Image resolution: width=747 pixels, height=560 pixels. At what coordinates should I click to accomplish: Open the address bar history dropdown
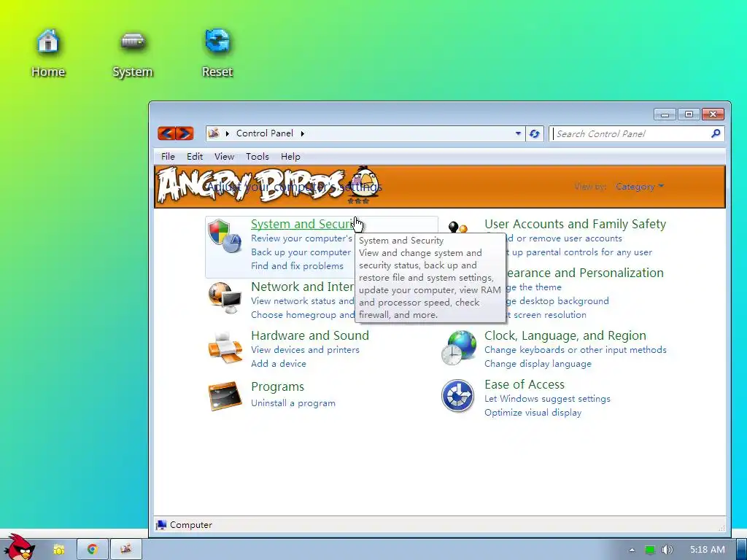pos(518,134)
